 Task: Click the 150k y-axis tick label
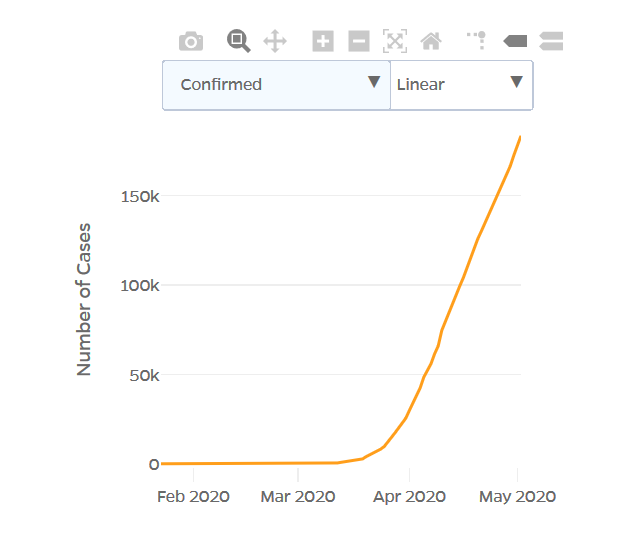[x=140, y=197]
